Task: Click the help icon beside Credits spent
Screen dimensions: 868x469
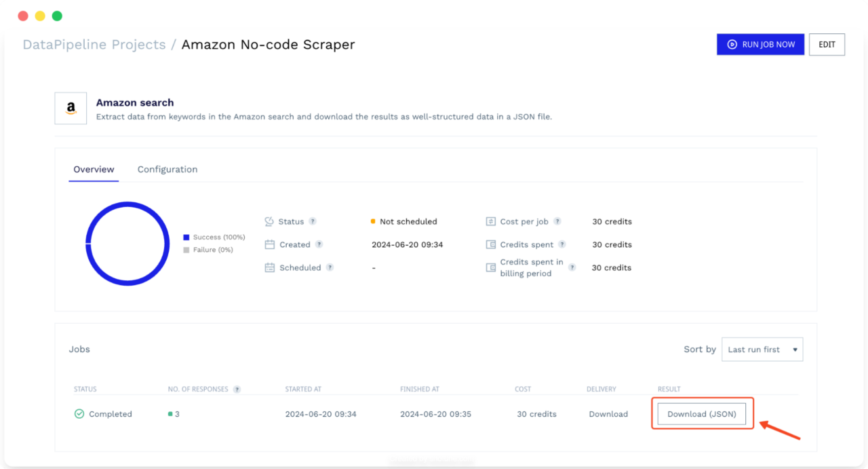Action: coord(562,244)
